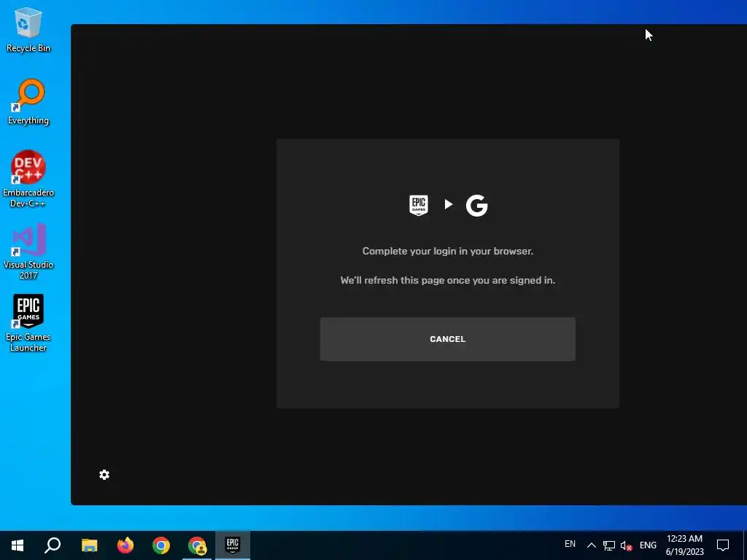
Task: Open the Action Center notifications icon
Action: pos(723,545)
